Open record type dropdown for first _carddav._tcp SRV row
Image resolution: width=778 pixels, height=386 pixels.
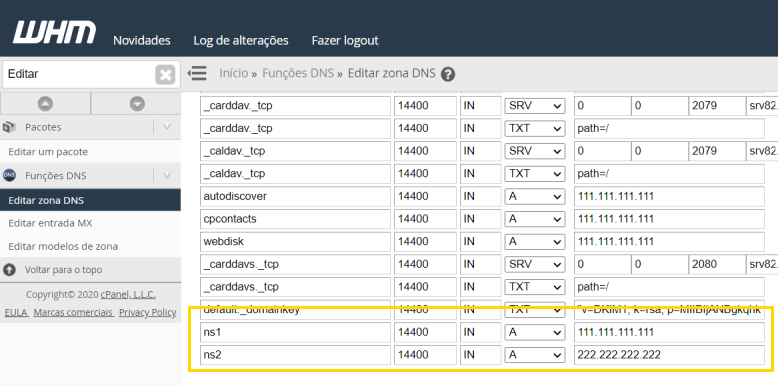click(534, 106)
